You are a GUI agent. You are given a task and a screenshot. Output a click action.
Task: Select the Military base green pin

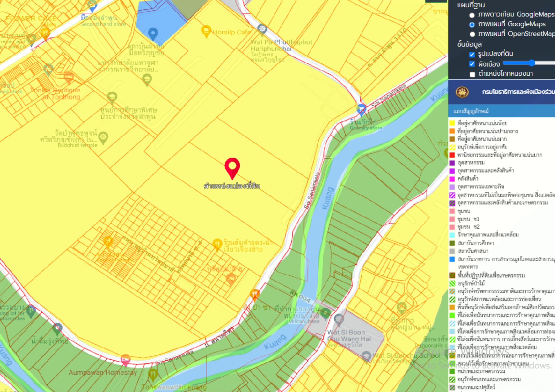(x=326, y=313)
